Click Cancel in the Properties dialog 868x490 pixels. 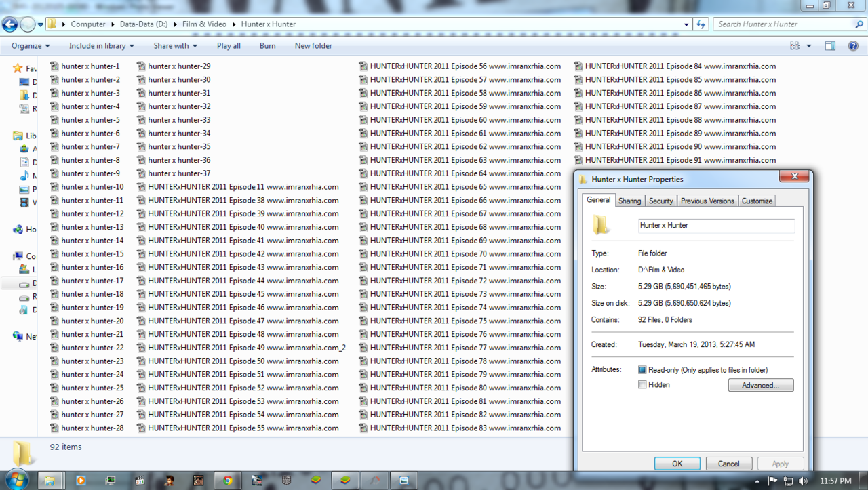[x=729, y=464]
